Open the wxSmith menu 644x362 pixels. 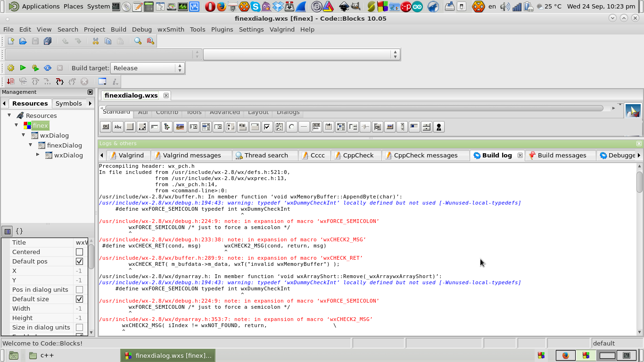pyautogui.click(x=171, y=29)
